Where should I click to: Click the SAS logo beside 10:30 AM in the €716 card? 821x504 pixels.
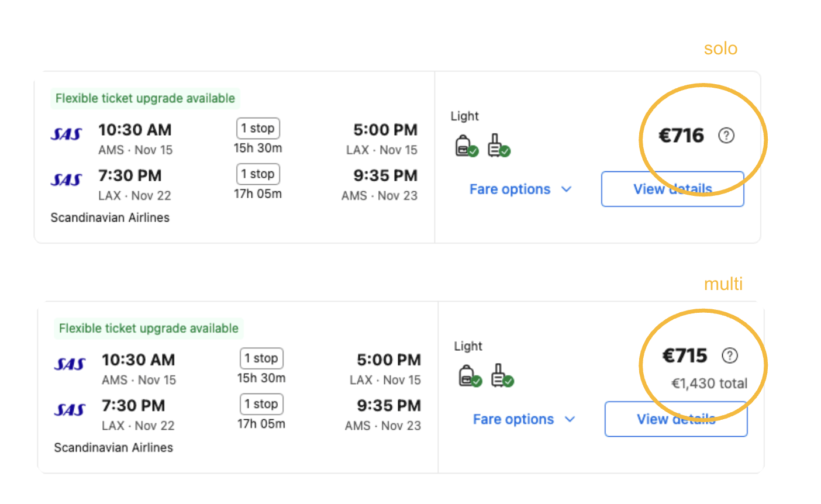[66, 134]
